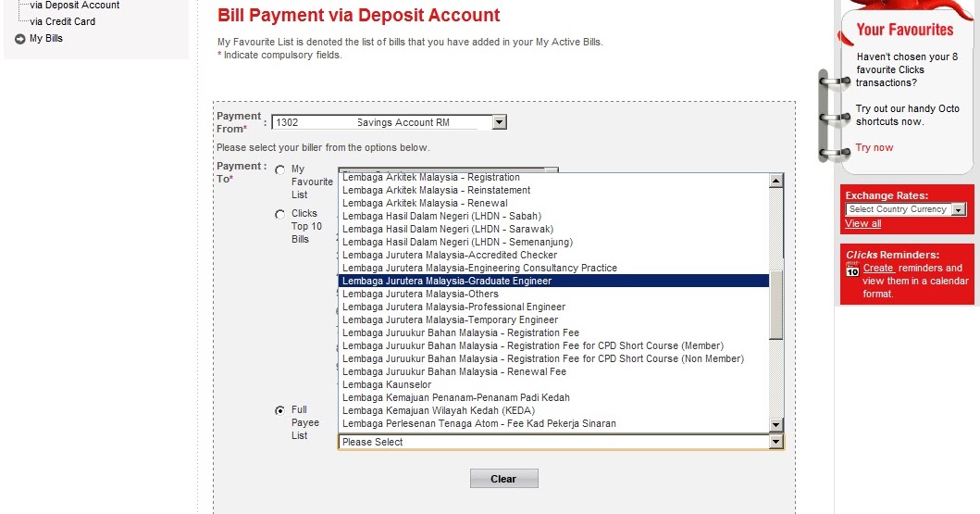
Task: Select Lembaga Arkitek Malaysia - Renewal
Action: [553, 203]
